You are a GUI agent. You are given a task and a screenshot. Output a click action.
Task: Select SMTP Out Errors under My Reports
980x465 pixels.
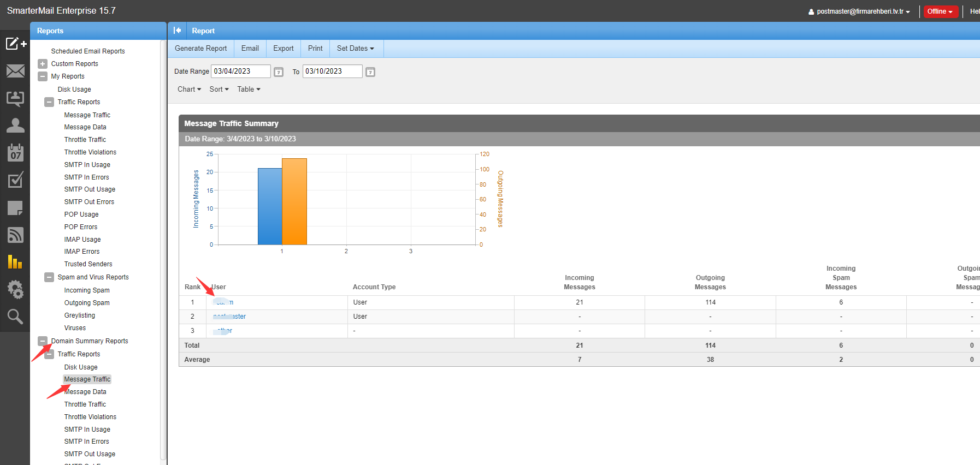[x=89, y=202]
